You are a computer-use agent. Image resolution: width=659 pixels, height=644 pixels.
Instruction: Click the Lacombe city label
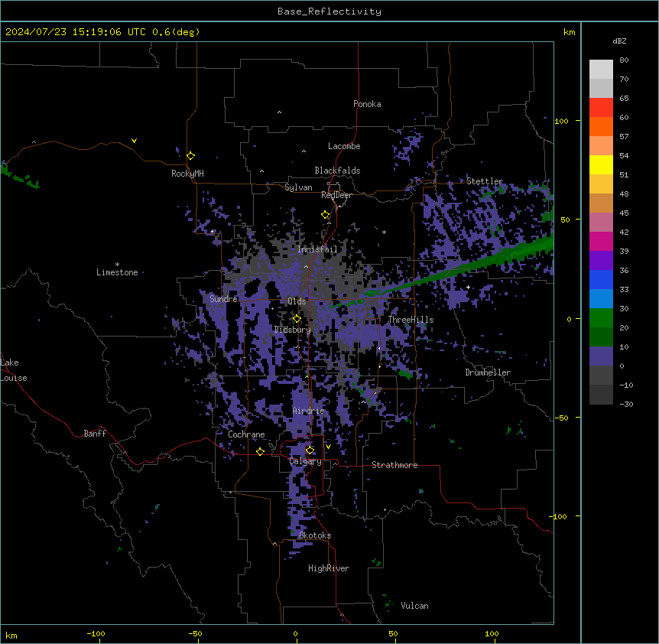click(x=344, y=146)
